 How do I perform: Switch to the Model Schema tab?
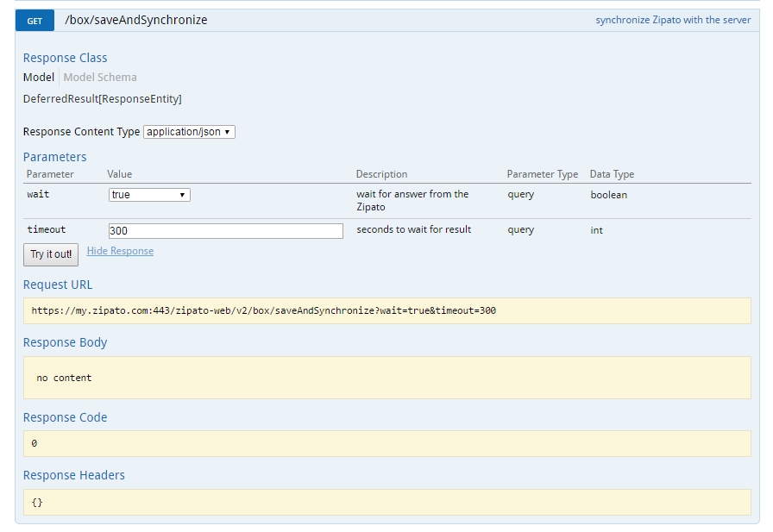pyautogui.click(x=99, y=78)
